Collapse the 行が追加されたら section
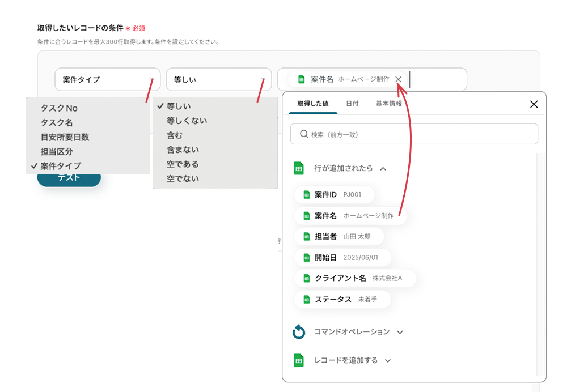567x392 pixels. 383,169
